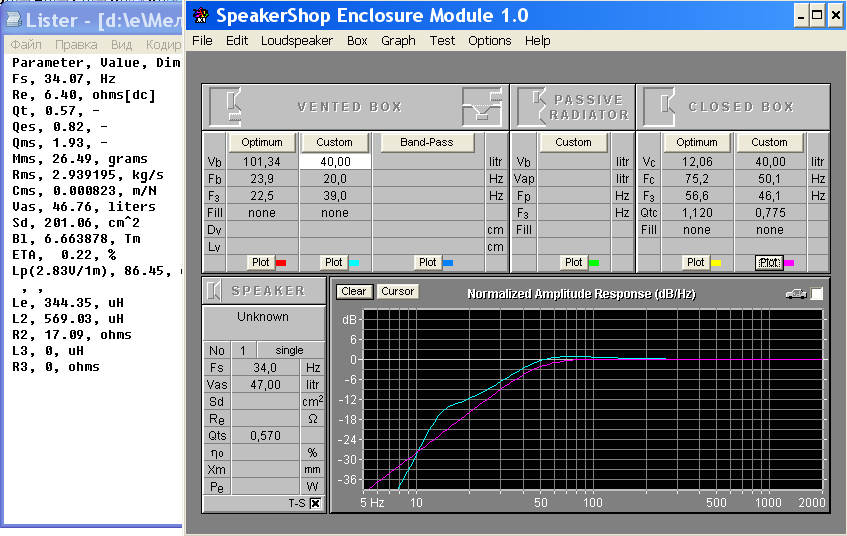Click speaker Qts field 0,570
The width and height of the screenshot is (847, 536).
(x=265, y=436)
